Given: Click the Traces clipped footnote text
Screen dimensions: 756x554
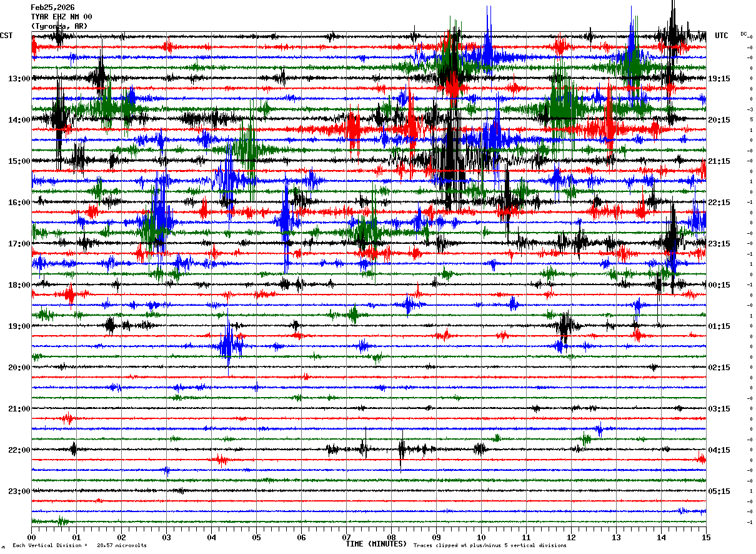Looking at the screenshot, I should 490,546.
